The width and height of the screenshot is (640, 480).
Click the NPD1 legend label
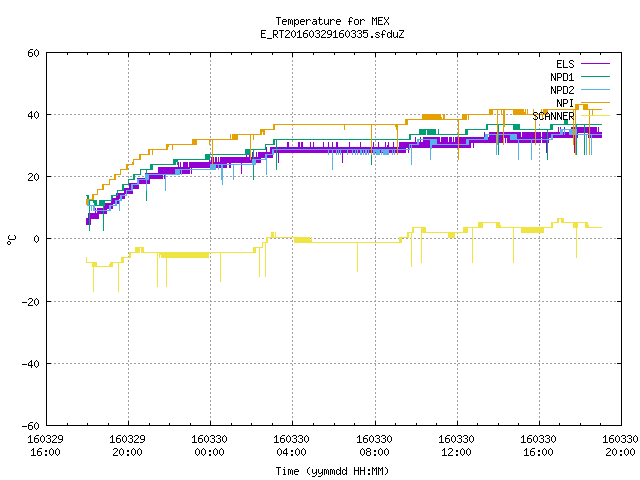click(562, 77)
